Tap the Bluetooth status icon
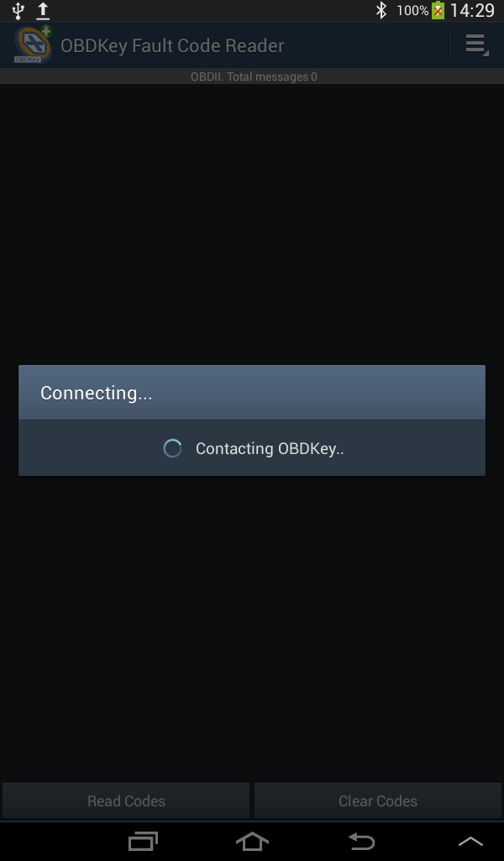The height and width of the screenshot is (861, 504). (x=381, y=10)
